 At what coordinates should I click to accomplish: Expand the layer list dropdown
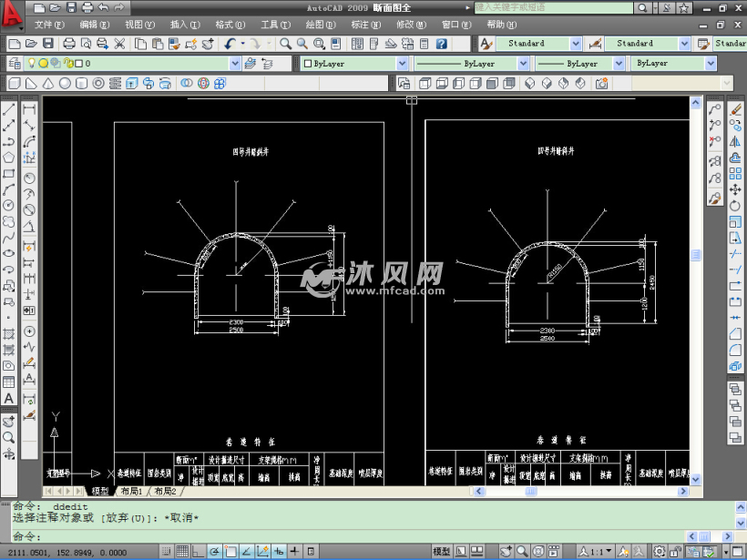[235, 64]
